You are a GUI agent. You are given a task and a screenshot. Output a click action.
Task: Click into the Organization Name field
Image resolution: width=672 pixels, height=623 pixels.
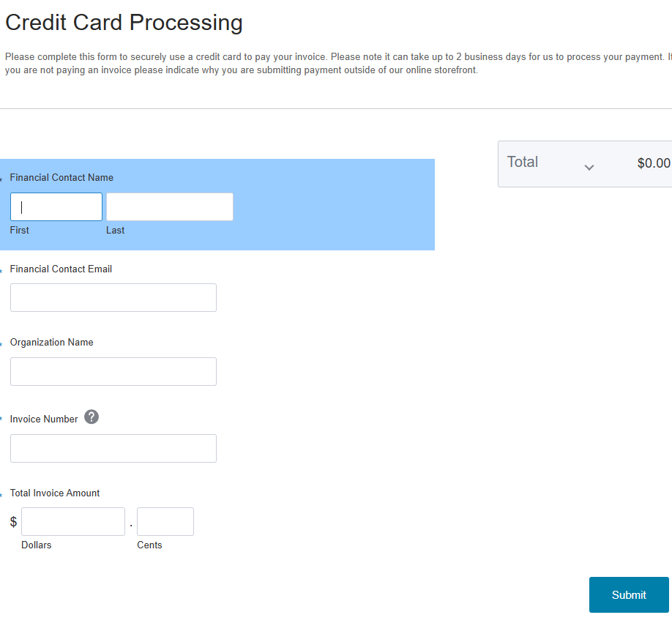(x=113, y=371)
